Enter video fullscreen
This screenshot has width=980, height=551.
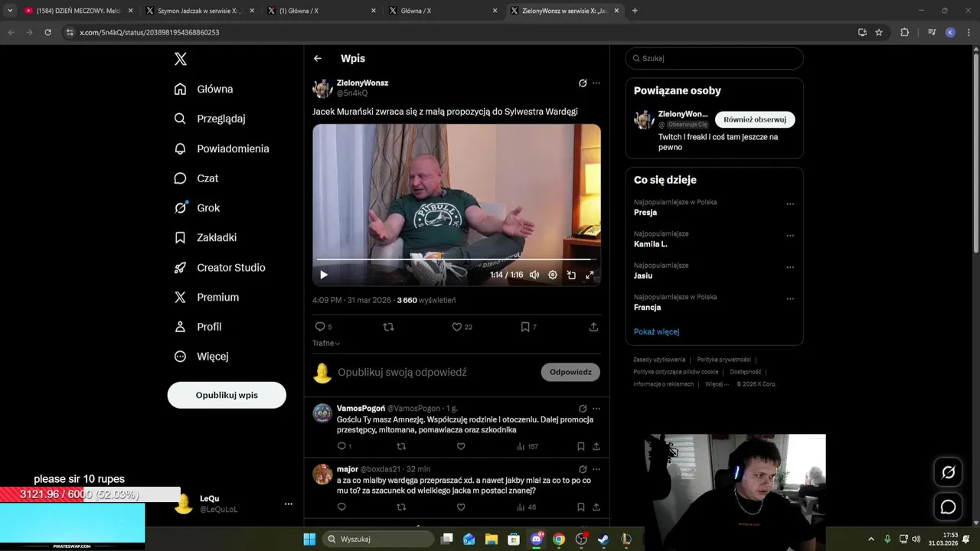pos(590,275)
